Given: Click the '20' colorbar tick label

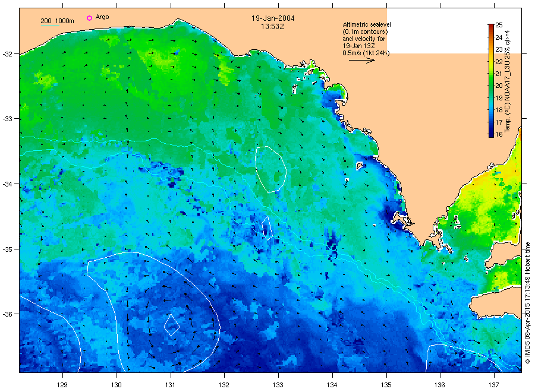Looking at the screenshot, I should (x=499, y=86).
